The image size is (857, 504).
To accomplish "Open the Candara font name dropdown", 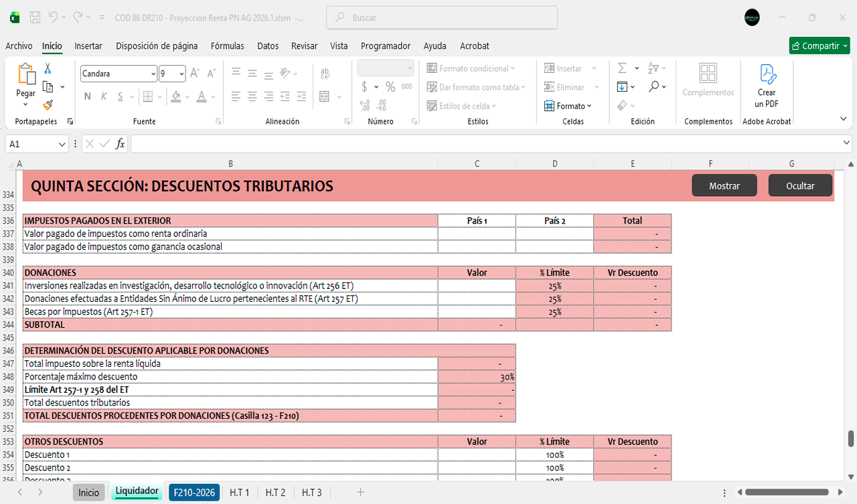I will [x=152, y=74].
